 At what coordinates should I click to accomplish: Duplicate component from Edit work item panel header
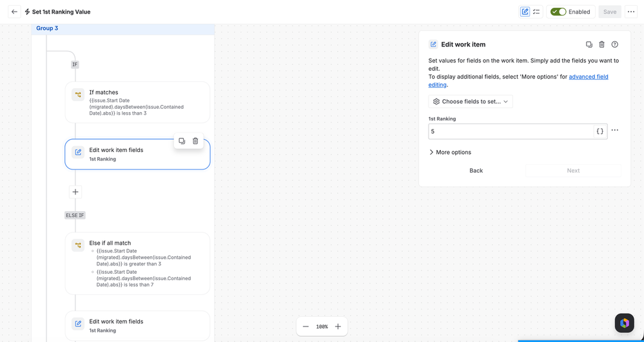pos(589,44)
